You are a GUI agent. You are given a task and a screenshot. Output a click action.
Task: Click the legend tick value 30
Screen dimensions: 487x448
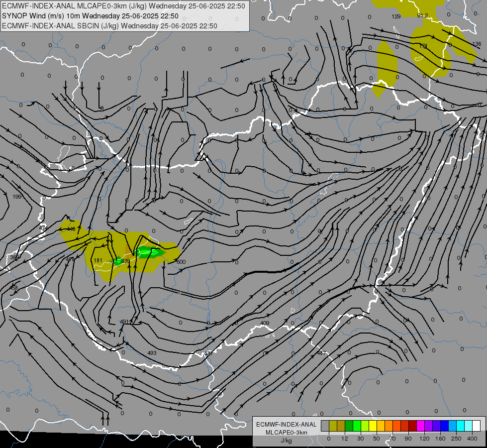361,439
